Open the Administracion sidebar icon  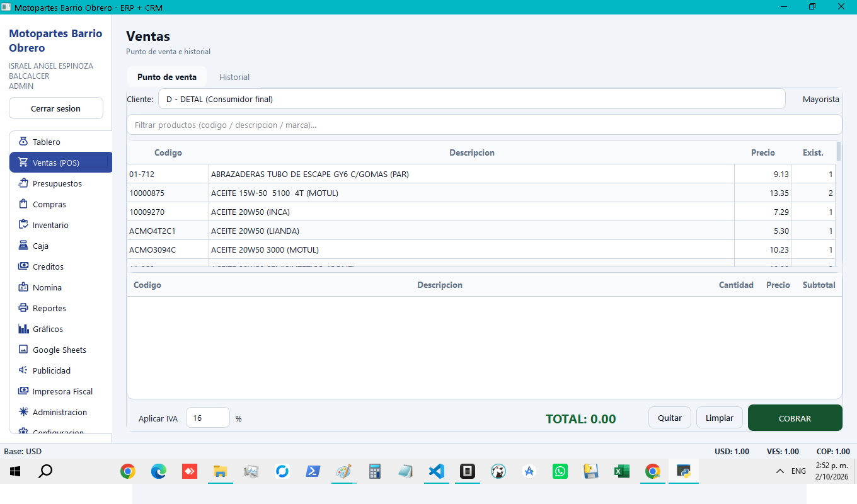(x=23, y=412)
